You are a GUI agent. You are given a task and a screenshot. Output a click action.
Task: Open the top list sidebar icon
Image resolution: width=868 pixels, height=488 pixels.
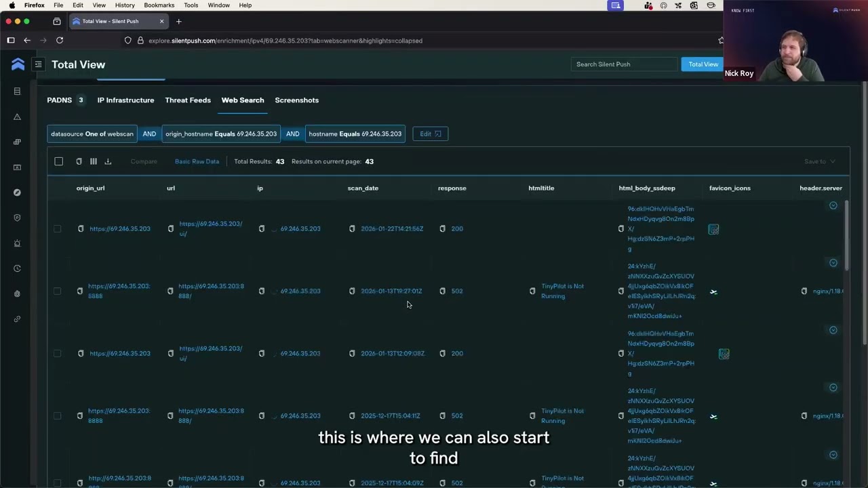pos(18,91)
